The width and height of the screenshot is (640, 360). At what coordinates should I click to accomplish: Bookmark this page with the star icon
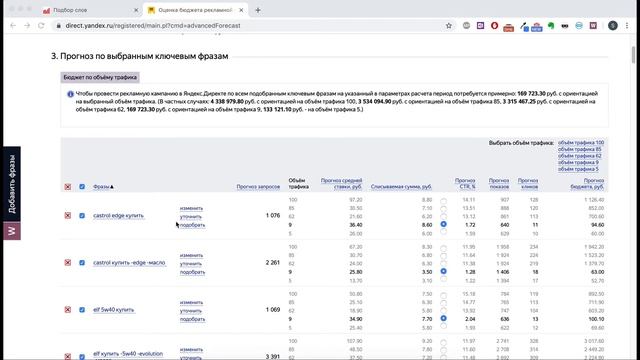(449, 25)
